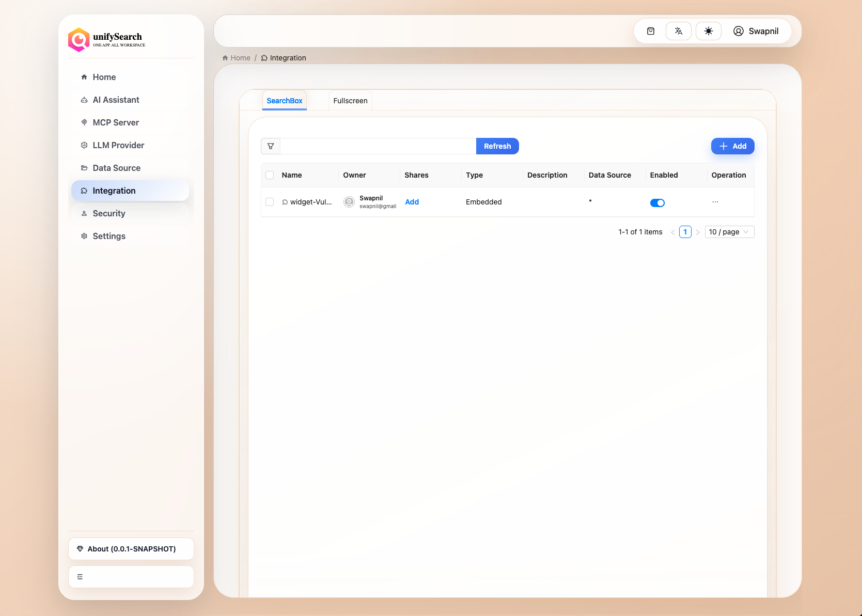Open the language switcher in the top bar
The height and width of the screenshot is (616, 862).
click(678, 30)
